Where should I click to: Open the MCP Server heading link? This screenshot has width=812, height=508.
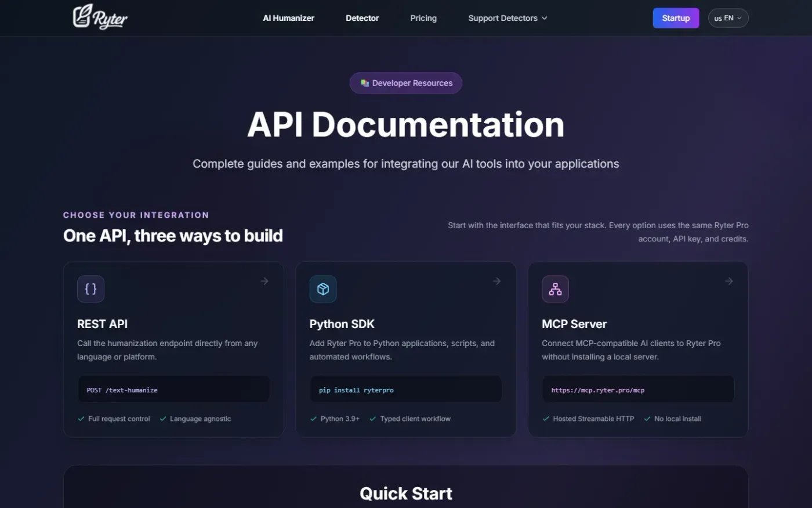click(x=574, y=324)
